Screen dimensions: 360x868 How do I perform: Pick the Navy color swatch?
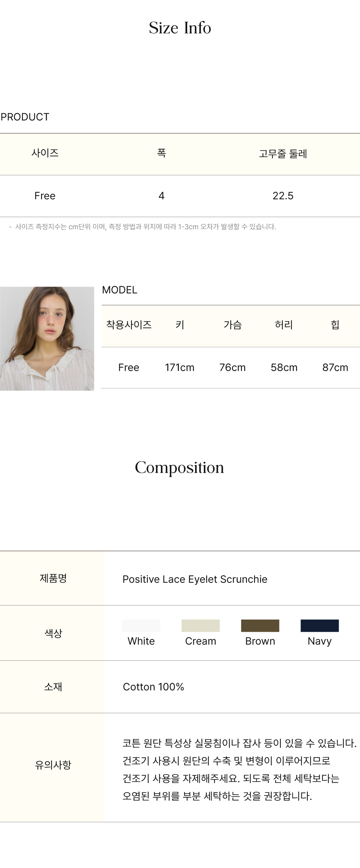[320, 626]
